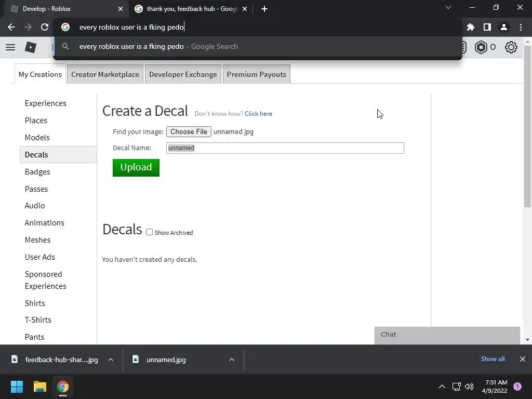Select Sponsored Experiences in the sidebar
Viewport: 532px width, 399px height.
[46, 280]
